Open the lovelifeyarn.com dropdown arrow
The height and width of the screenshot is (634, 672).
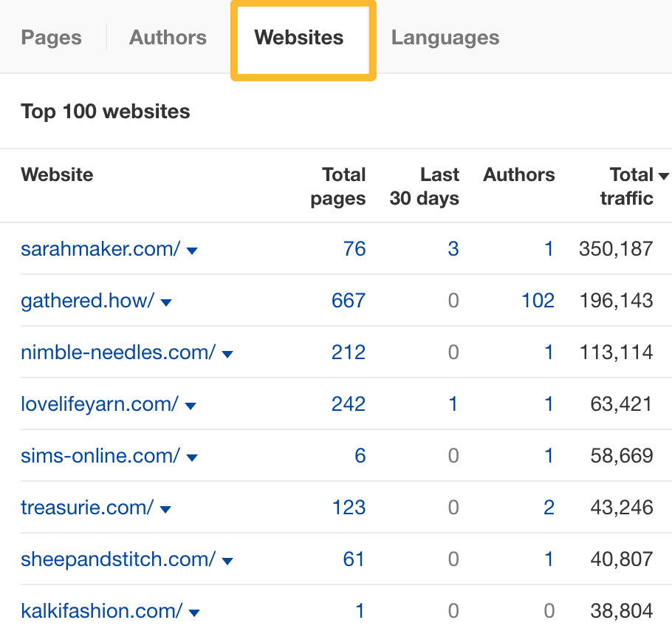[x=191, y=406]
